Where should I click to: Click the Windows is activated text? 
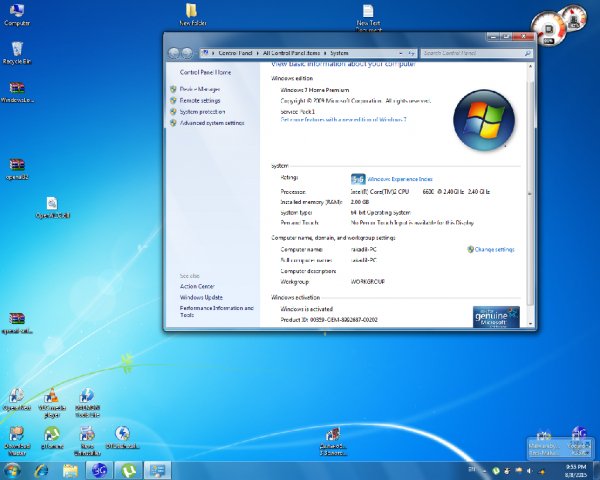(x=307, y=309)
